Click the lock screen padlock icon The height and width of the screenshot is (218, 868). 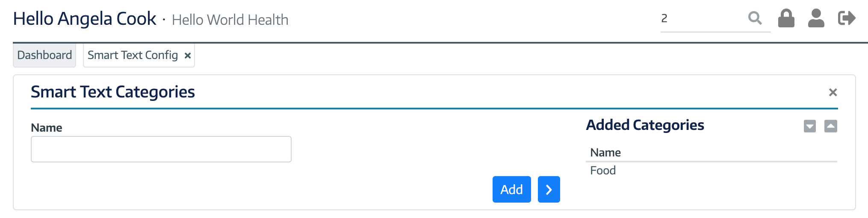click(x=786, y=18)
